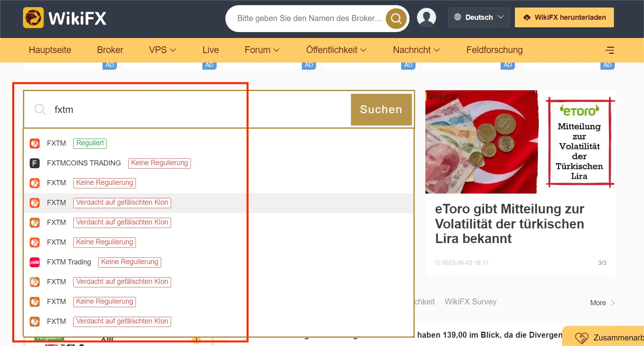
Task: Click the handshake icon next to Zusammenarbeit
Action: (581, 338)
